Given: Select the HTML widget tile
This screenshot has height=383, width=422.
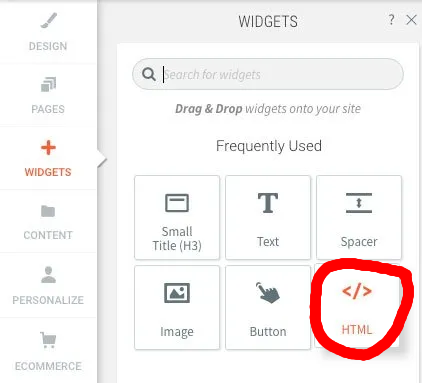Looking at the screenshot, I should coord(357,306).
